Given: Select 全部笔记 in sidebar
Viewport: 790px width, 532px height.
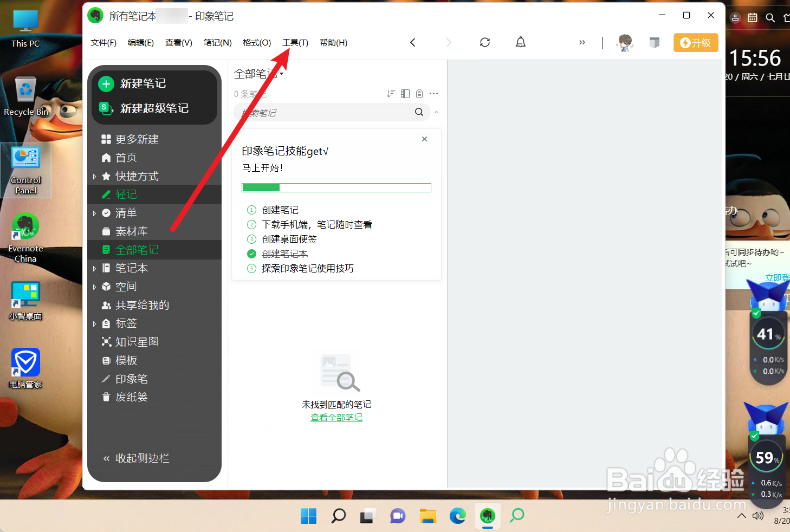Looking at the screenshot, I should (x=154, y=250).
